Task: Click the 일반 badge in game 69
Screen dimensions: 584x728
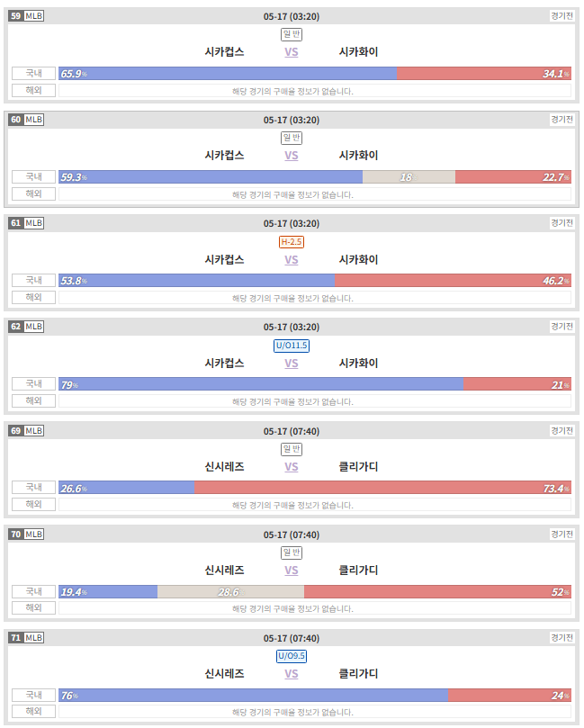Action: 291,449
